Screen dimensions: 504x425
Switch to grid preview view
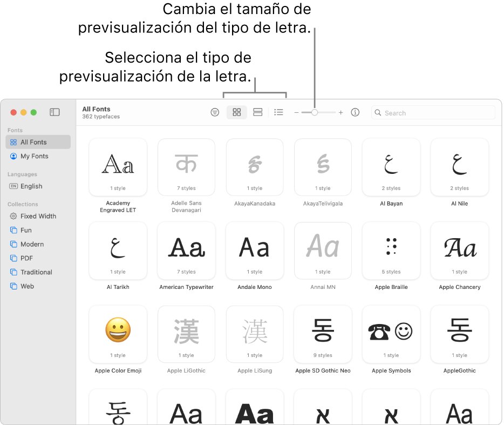(236, 112)
